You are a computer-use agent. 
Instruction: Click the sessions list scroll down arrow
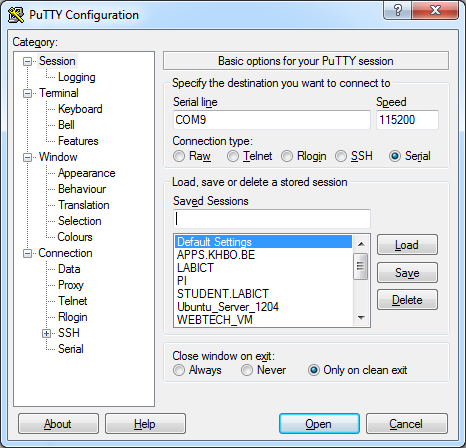(361, 318)
